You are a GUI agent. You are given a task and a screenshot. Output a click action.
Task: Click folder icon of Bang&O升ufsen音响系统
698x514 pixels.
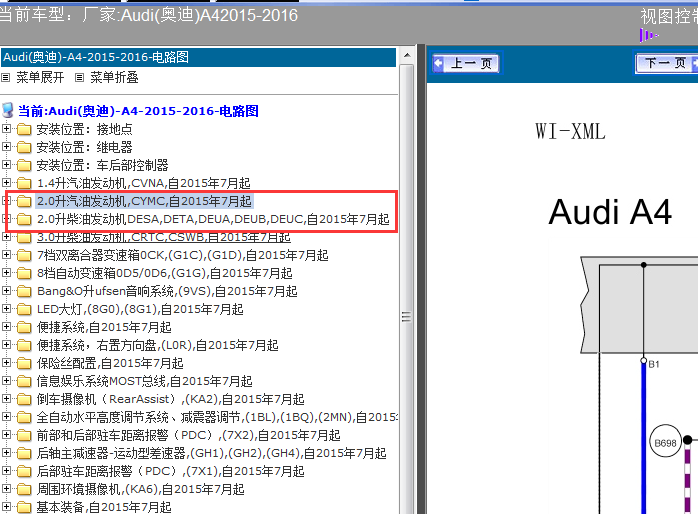click(x=24, y=291)
